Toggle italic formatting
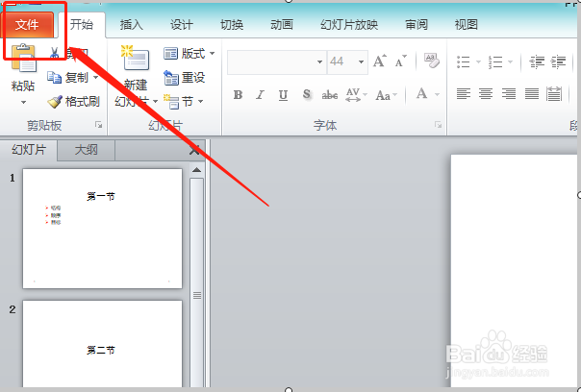Screen dimensions: 581x392 [x=260, y=95]
